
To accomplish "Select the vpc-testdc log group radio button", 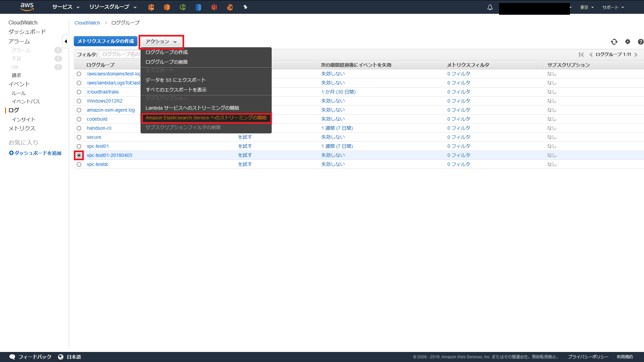I will (x=79, y=164).
